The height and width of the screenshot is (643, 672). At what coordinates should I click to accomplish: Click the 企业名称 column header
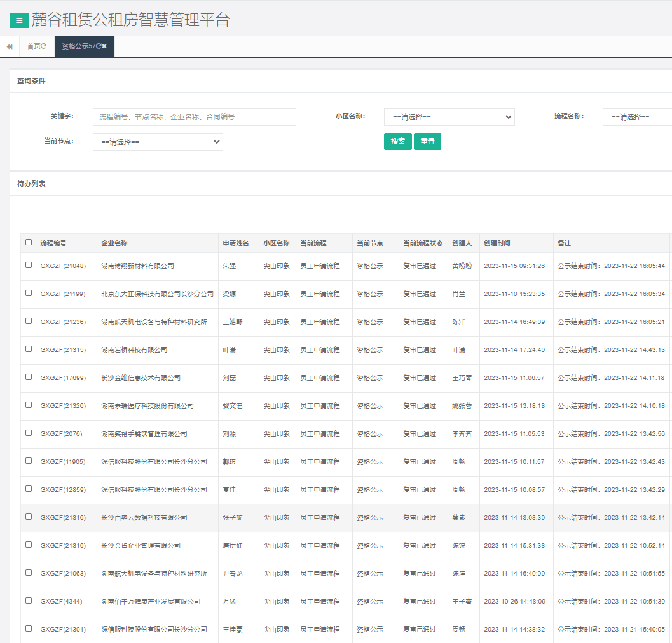(114, 243)
